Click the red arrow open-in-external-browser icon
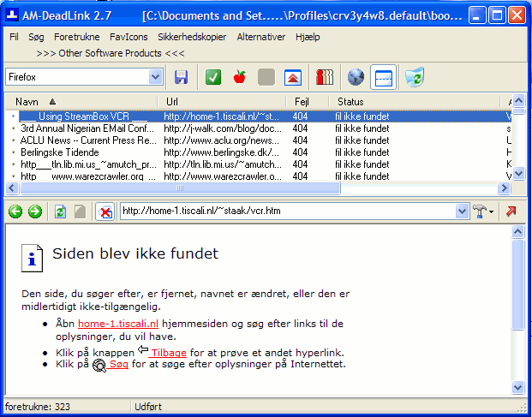Screen dimensions: 532x417 (x=511, y=211)
